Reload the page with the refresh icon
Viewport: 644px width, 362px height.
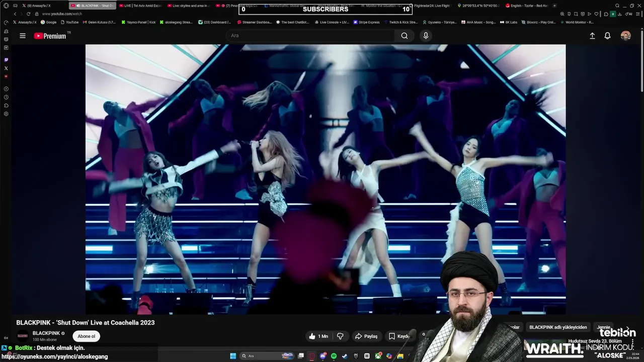point(28,14)
